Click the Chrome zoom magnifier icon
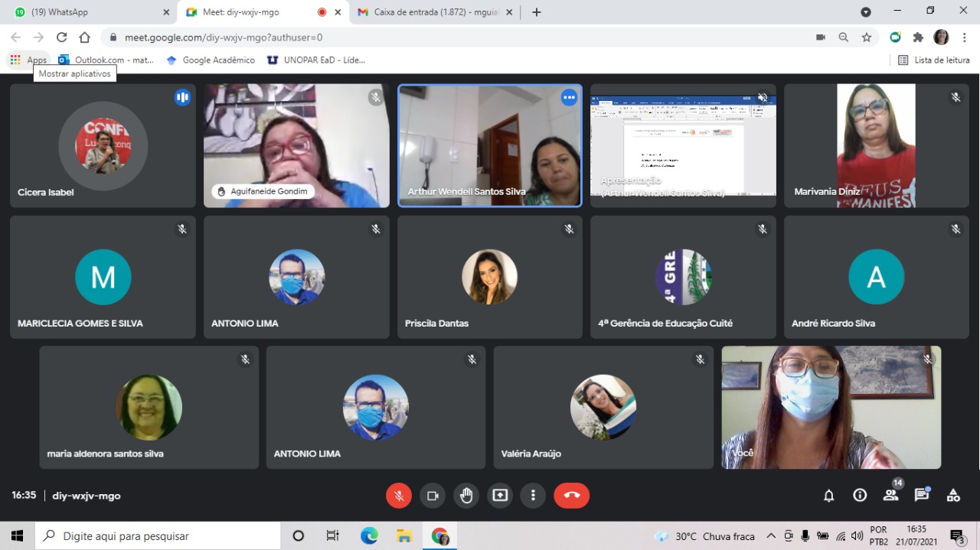980x550 pixels. 843,37
